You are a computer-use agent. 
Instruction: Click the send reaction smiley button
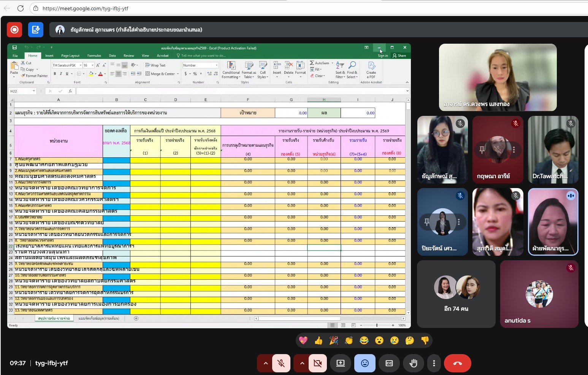pyautogui.click(x=365, y=363)
